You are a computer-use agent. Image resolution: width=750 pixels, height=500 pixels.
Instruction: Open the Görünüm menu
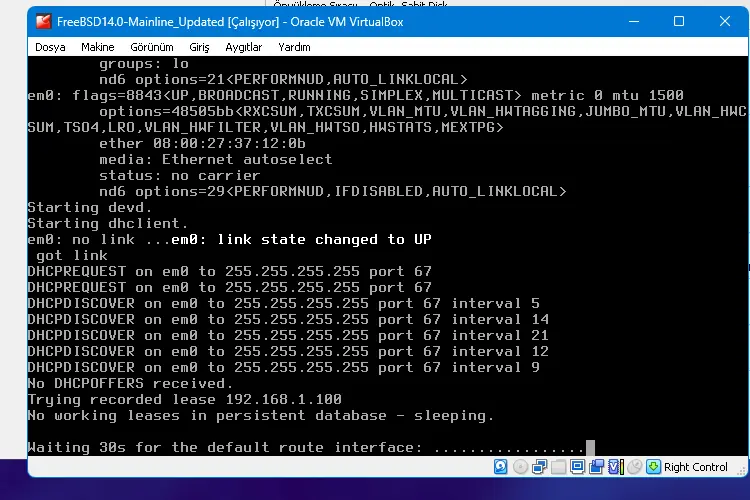click(152, 47)
